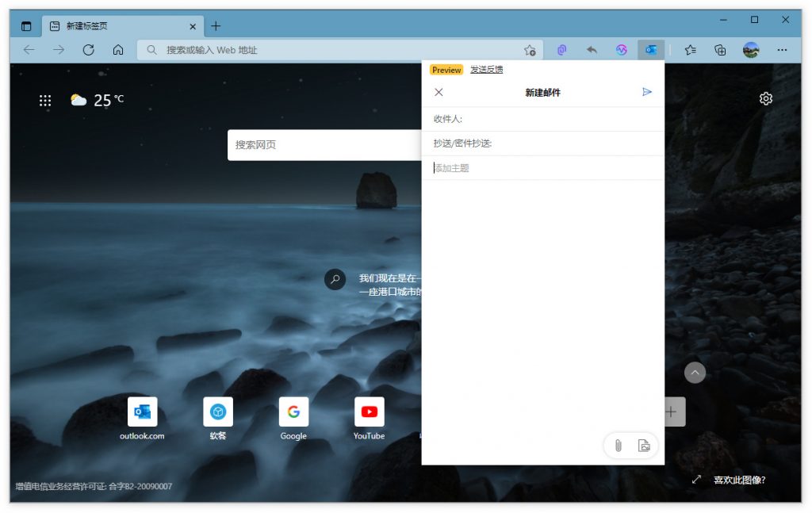This screenshot has width=812, height=513.
Task: Switch to the 新建标签页 tab
Action: [x=111, y=25]
